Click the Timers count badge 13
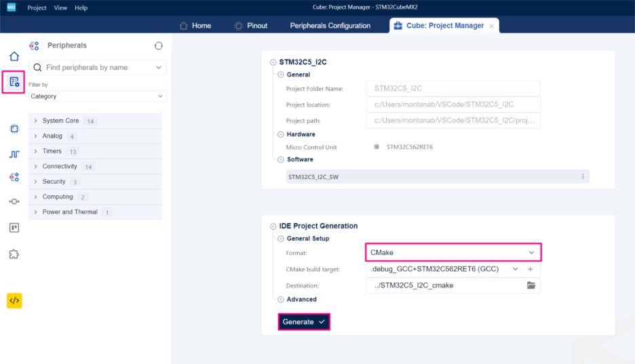The height and width of the screenshot is (364, 635). click(x=73, y=152)
